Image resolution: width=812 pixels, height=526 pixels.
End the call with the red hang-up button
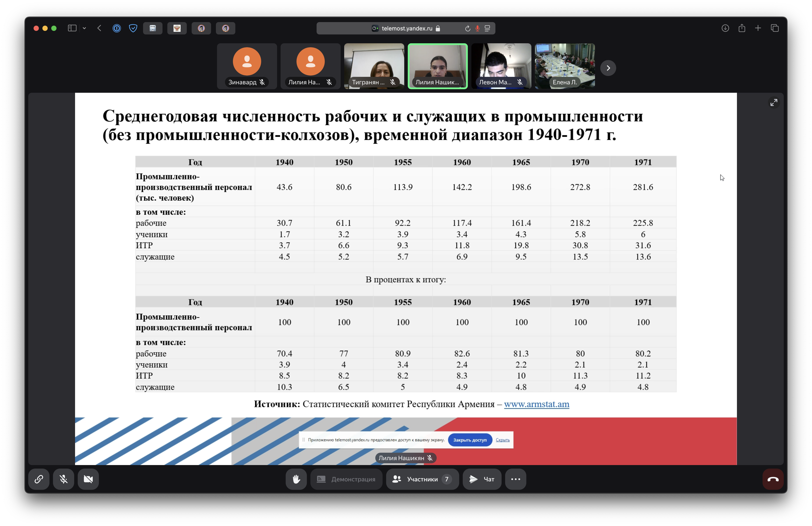click(773, 479)
